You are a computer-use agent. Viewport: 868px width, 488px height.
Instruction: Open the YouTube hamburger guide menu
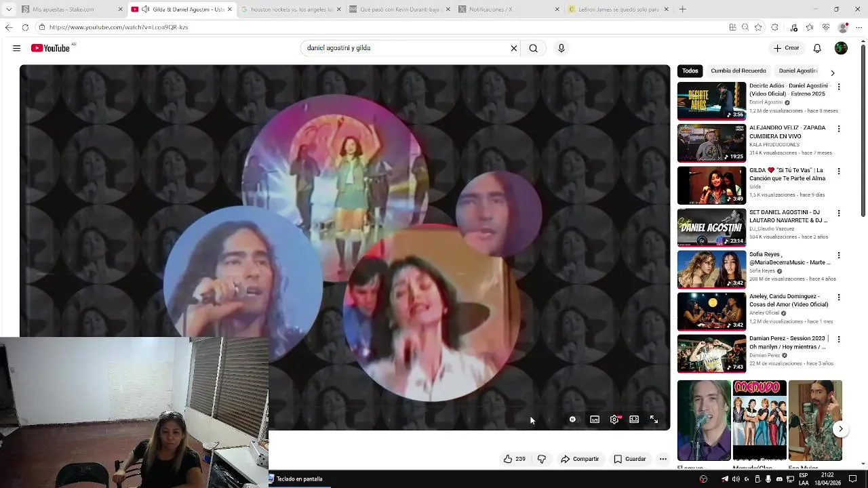pyautogui.click(x=16, y=48)
